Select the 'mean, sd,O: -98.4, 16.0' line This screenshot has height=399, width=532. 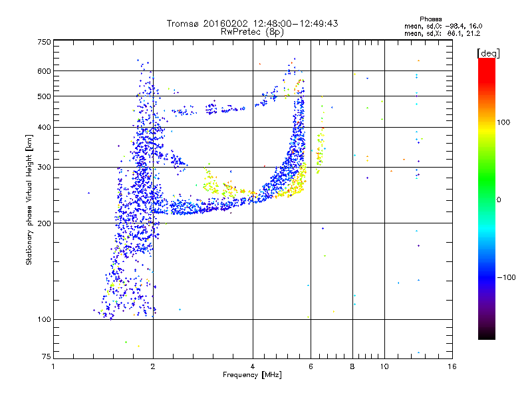tap(443, 27)
